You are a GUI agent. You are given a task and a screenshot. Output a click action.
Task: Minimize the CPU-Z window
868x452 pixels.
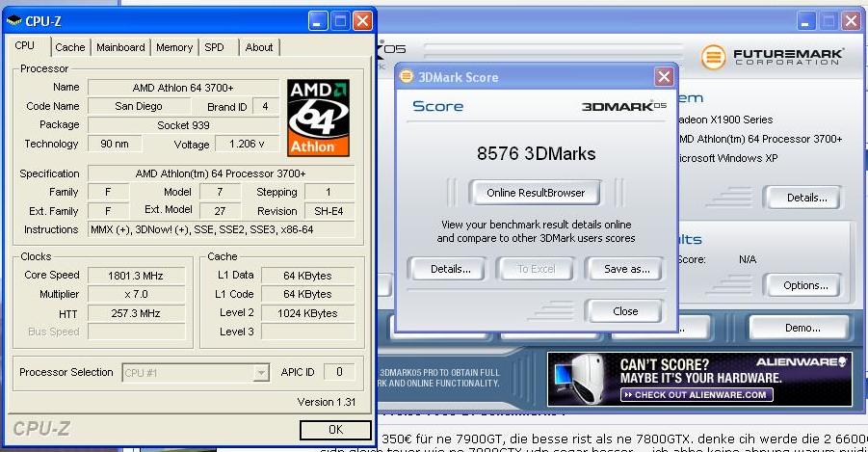pos(317,21)
